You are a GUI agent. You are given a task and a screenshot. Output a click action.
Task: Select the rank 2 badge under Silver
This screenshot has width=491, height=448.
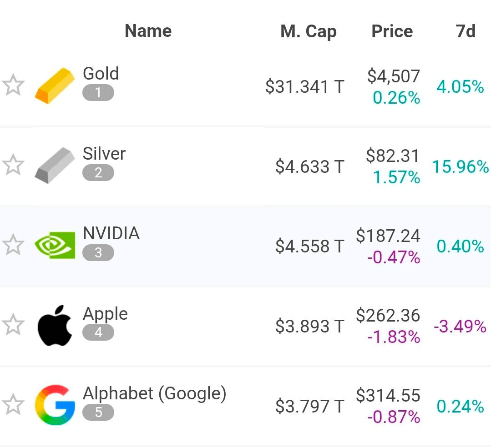point(98,173)
